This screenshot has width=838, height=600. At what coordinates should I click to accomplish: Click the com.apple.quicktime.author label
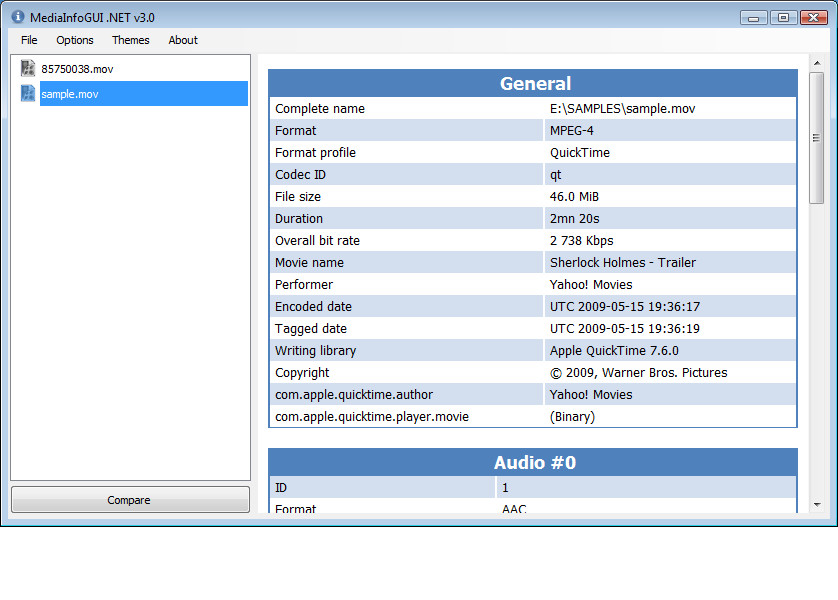(x=354, y=394)
